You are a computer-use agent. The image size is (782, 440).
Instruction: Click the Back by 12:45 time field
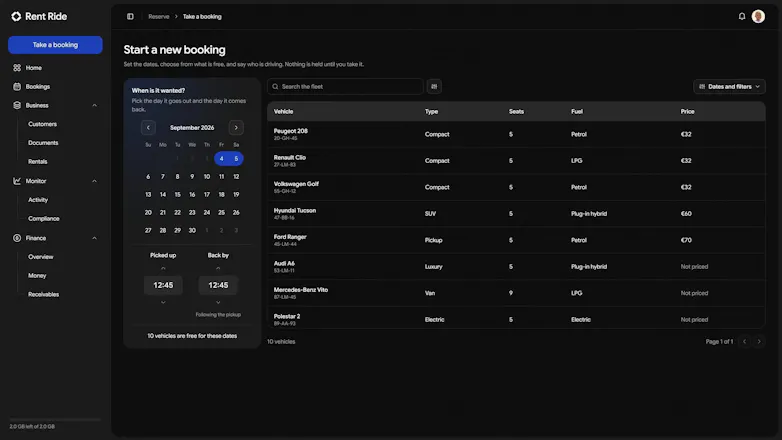coord(218,285)
